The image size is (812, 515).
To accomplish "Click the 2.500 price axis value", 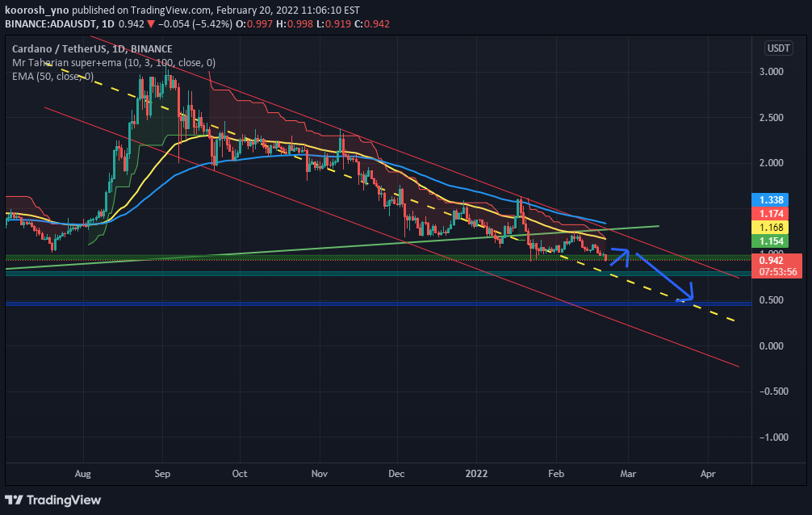I will tap(771, 118).
